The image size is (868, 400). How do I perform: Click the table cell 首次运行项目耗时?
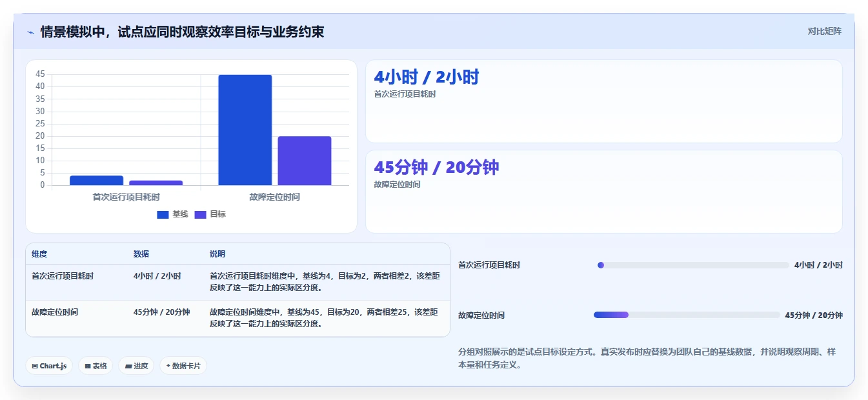pyautogui.click(x=63, y=276)
